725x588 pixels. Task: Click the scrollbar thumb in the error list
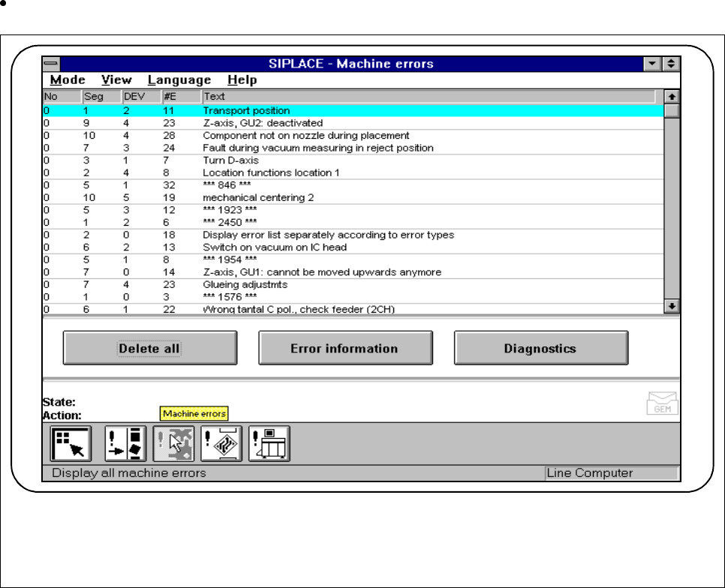(x=672, y=111)
